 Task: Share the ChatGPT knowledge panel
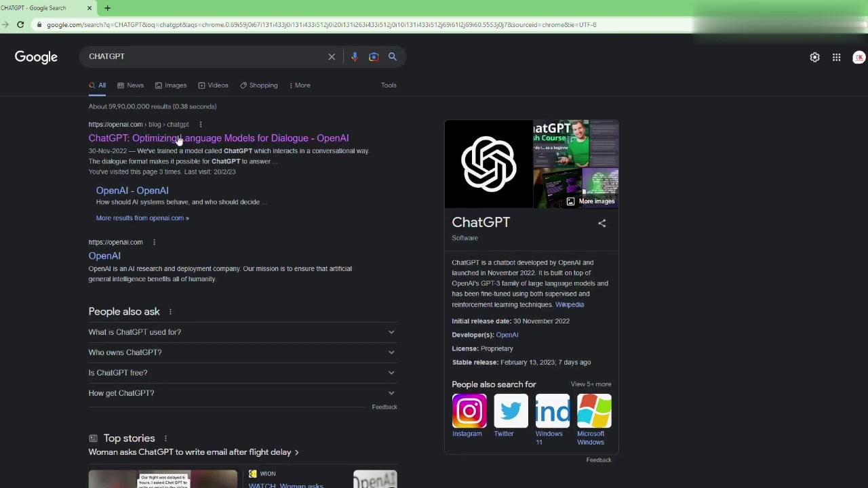[x=601, y=223]
